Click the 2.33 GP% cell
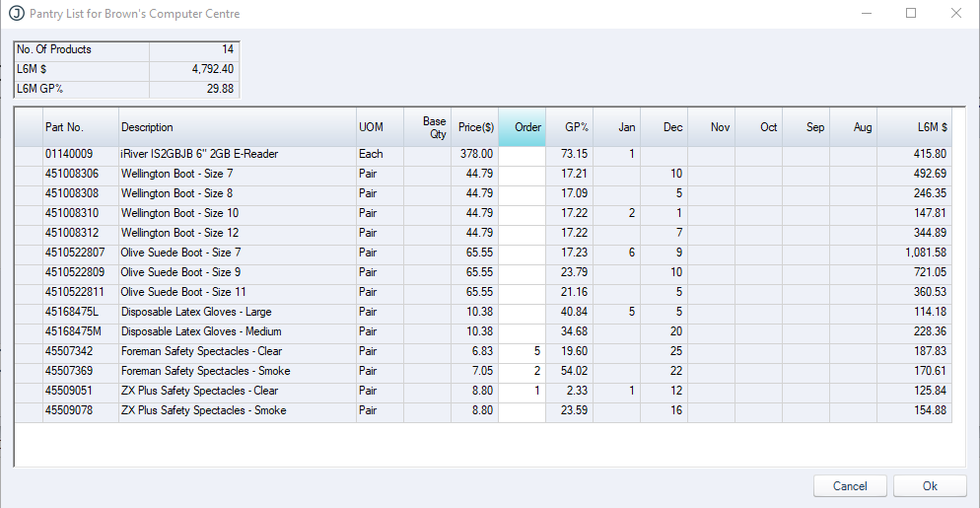 click(570, 391)
